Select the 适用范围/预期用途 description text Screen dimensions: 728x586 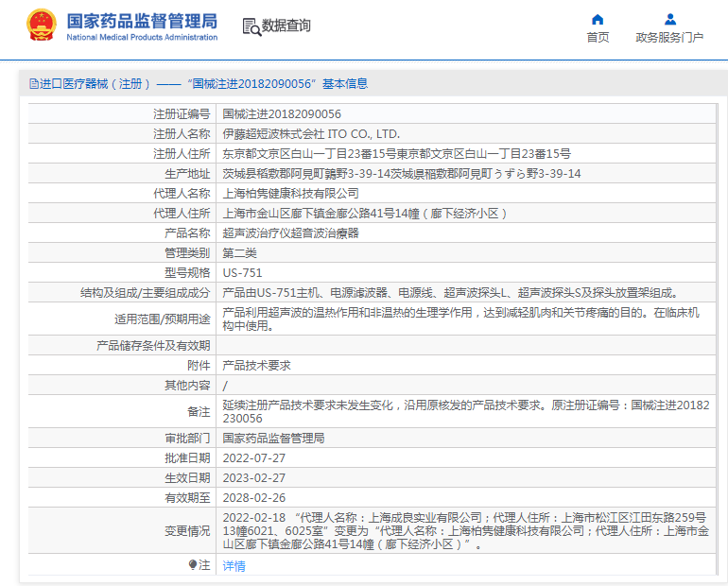[461, 319]
